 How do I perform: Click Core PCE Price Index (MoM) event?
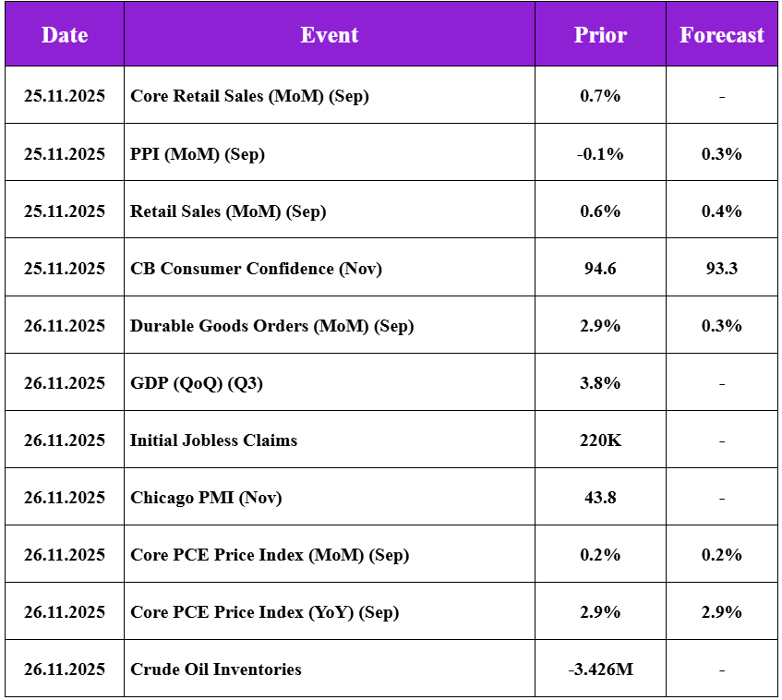point(270,555)
